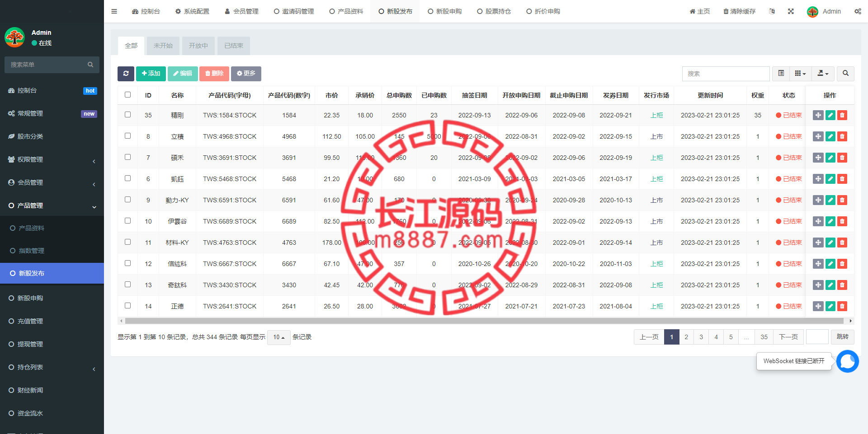The width and height of the screenshot is (868, 434).
Task: Click red delete icon for row 正德
Action: (842, 306)
